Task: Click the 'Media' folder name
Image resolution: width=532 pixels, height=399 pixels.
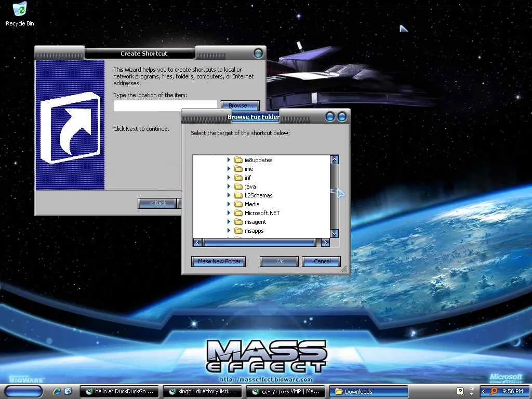Action: (252, 204)
